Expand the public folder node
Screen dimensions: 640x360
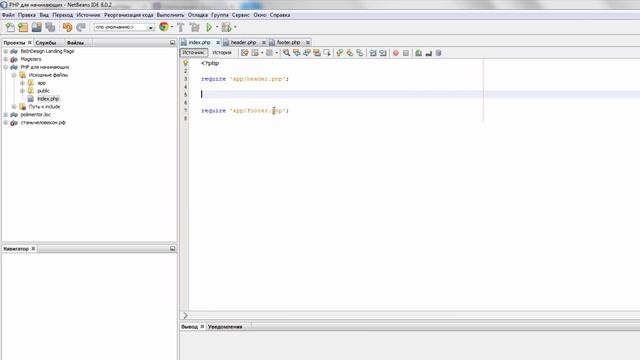tap(22, 91)
